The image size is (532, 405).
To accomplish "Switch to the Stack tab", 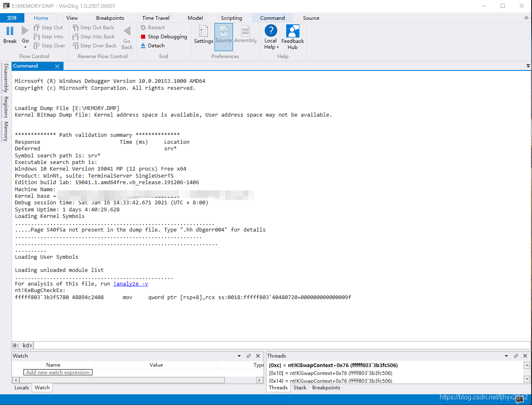I will pyautogui.click(x=300, y=388).
